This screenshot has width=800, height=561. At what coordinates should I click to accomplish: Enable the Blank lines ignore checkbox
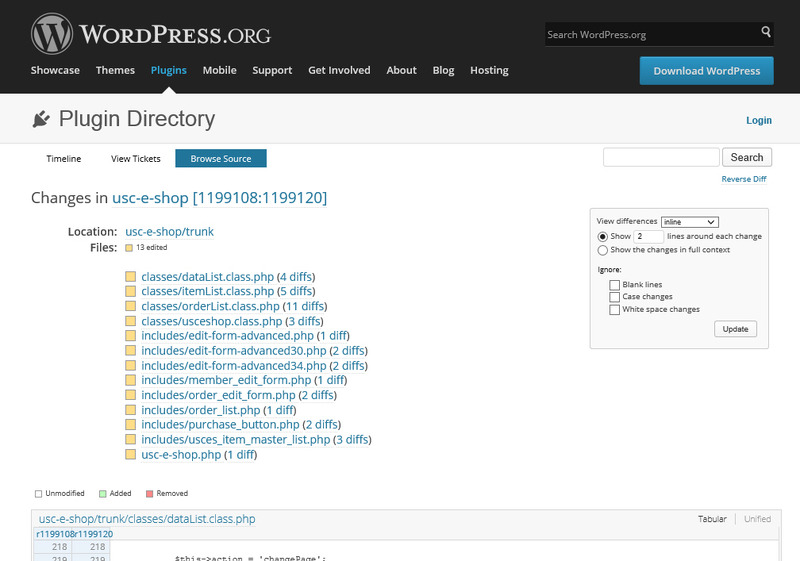[615, 285]
